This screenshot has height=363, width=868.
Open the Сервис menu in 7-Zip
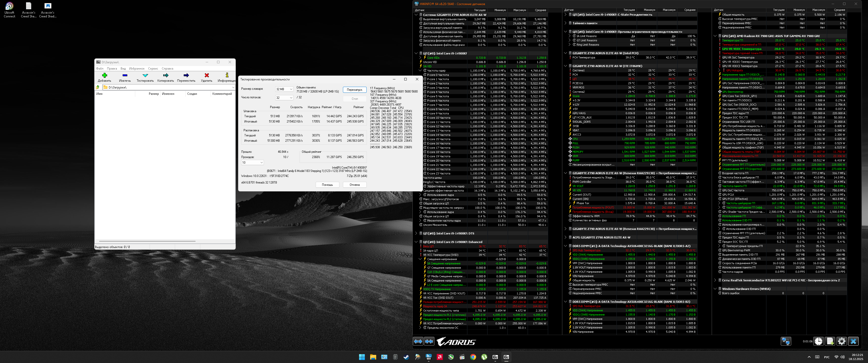tap(153, 68)
